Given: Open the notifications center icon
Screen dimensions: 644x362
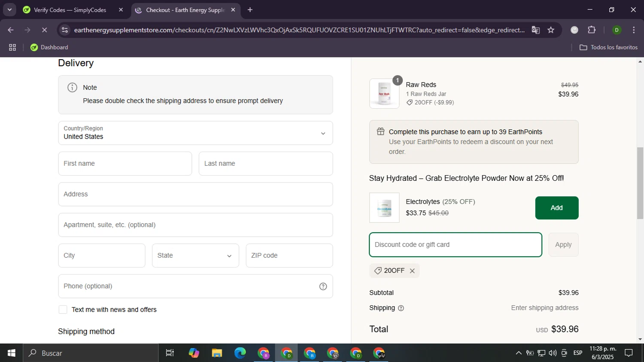Looking at the screenshot, I should [629, 353].
